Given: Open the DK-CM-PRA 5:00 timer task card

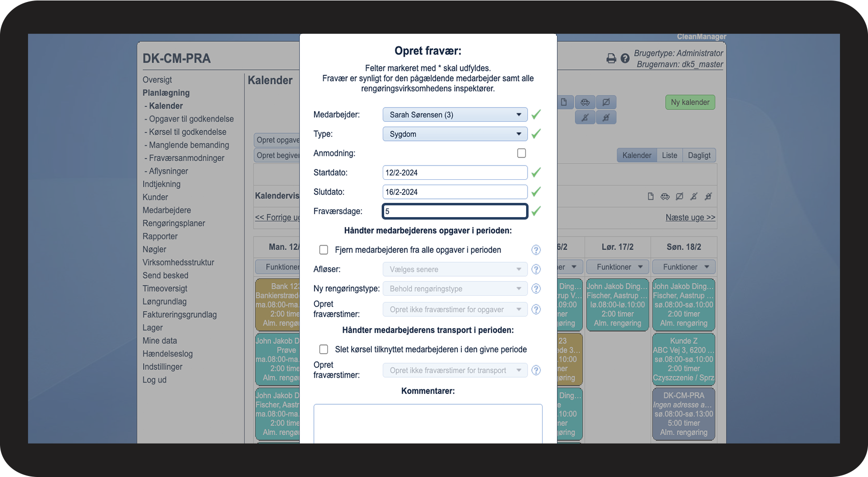Looking at the screenshot, I should click(684, 414).
